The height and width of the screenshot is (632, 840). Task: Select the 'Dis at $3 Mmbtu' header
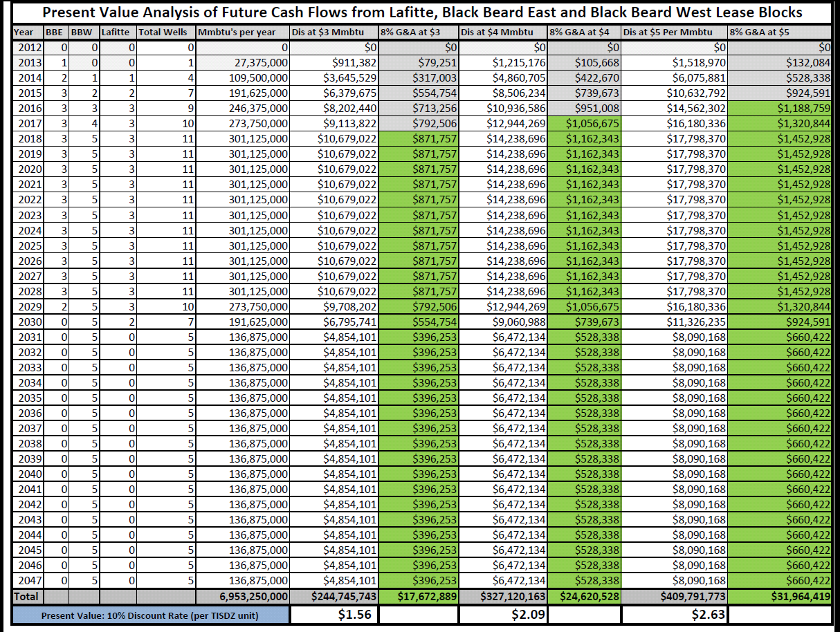334,32
